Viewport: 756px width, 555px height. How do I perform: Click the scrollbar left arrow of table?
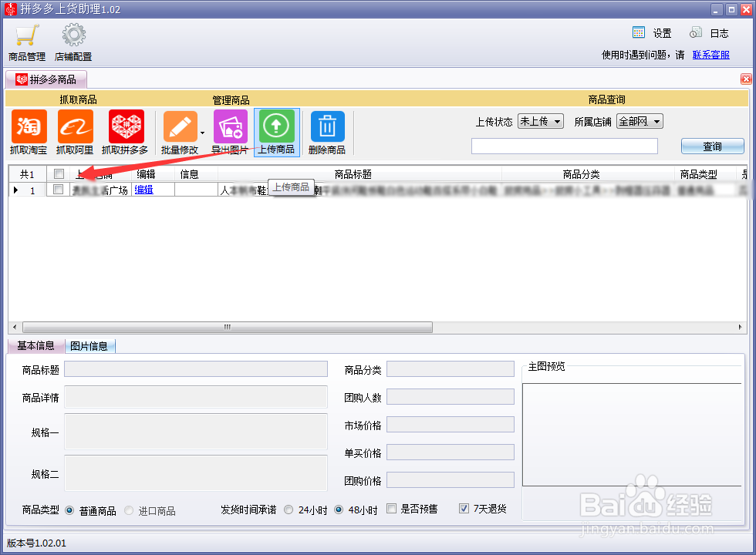click(15, 327)
